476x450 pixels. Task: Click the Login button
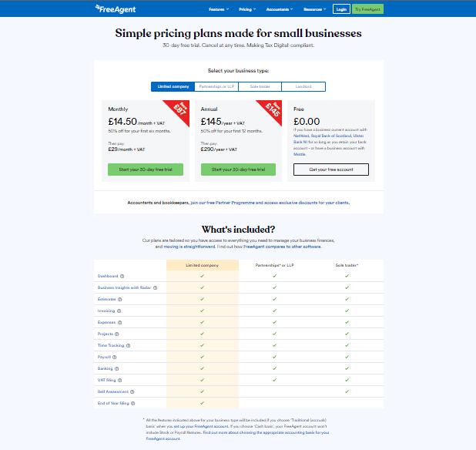(341, 9)
